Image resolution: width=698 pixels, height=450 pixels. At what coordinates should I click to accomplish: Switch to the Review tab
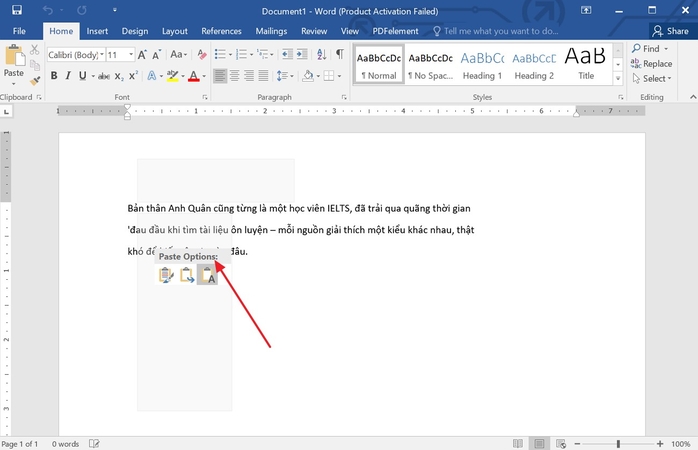point(314,31)
